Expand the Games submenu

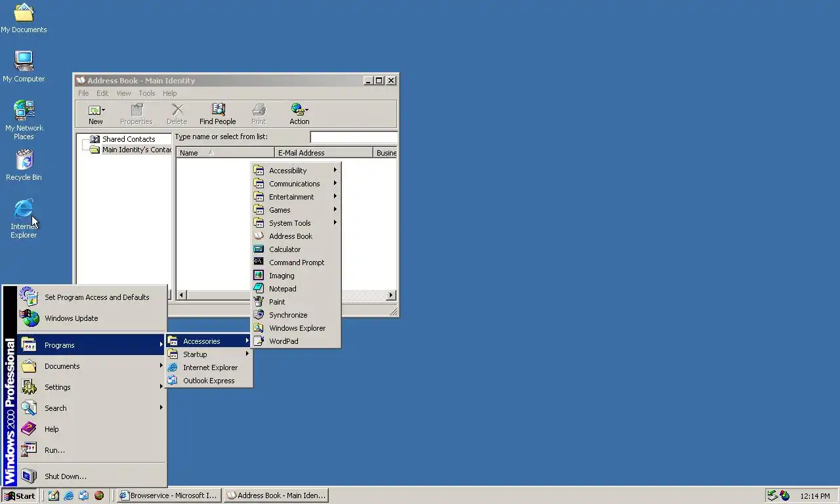click(295, 210)
